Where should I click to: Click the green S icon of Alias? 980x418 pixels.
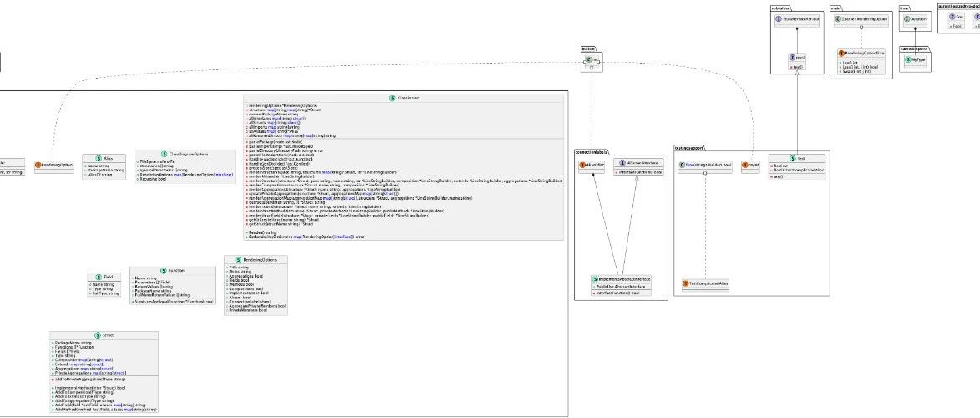click(99, 160)
